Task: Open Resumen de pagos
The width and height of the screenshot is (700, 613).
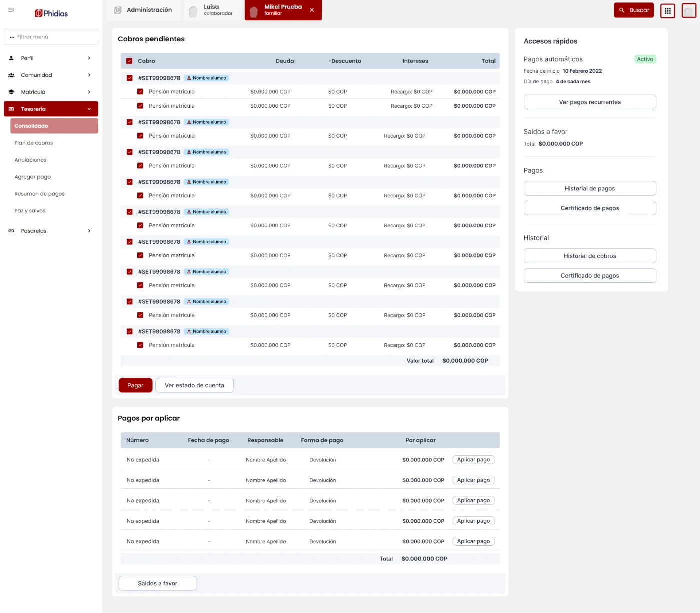Action: tap(40, 194)
